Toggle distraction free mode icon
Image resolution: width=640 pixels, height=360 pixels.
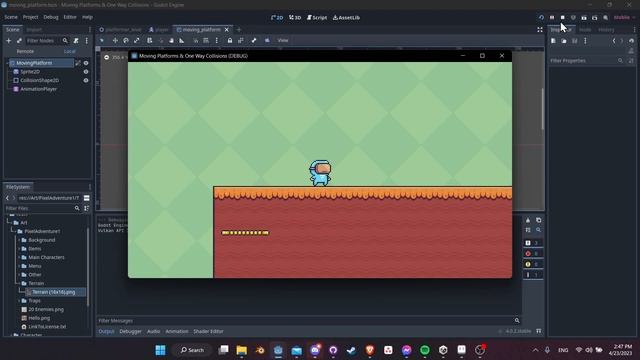540,30
